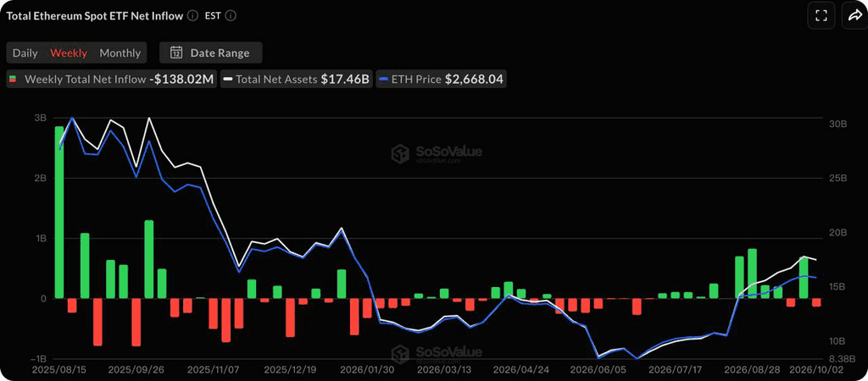This screenshot has height=381, width=868.
Task: Click the 2B left axis label
Action: 40,178
